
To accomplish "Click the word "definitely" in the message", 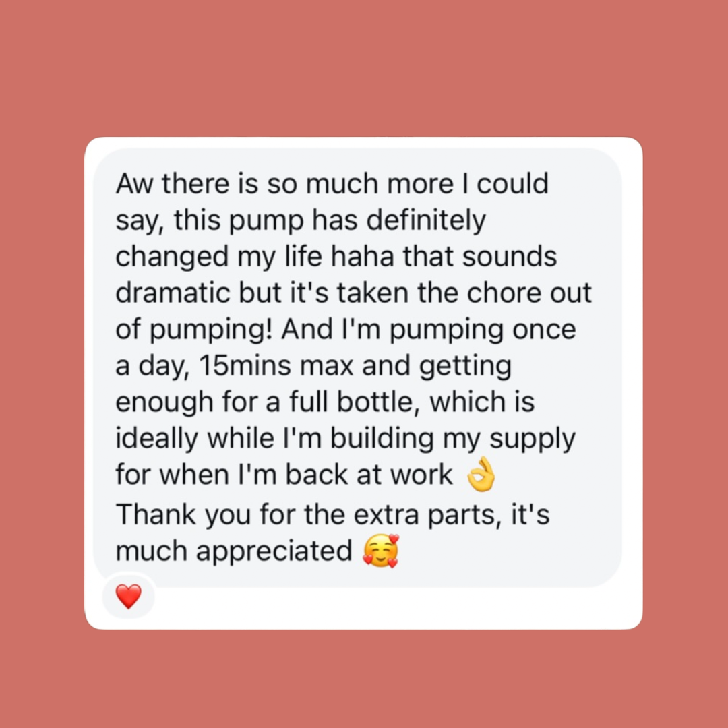I will click(426, 220).
